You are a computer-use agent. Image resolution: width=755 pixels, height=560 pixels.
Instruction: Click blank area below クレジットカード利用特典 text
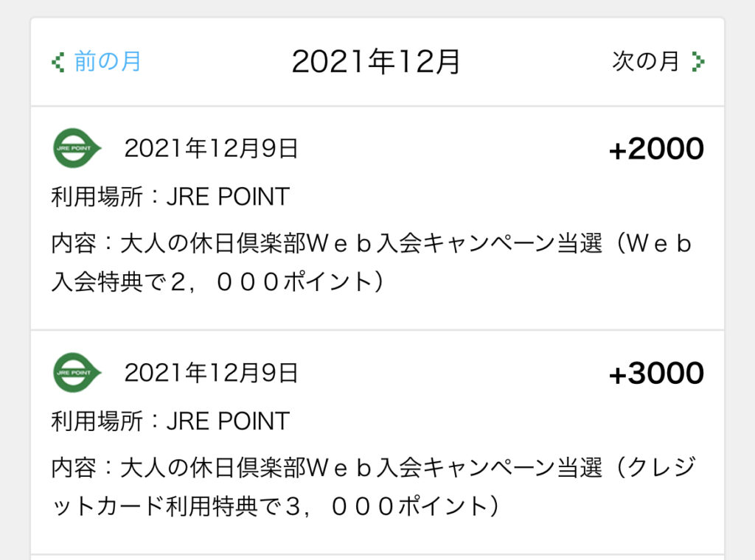(x=377, y=536)
